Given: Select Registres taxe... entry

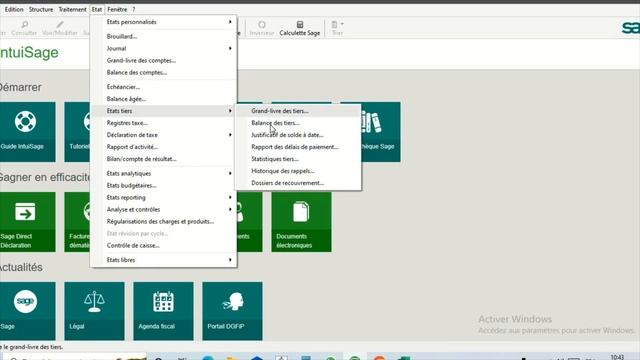Looking at the screenshot, I should pyautogui.click(x=163, y=123).
